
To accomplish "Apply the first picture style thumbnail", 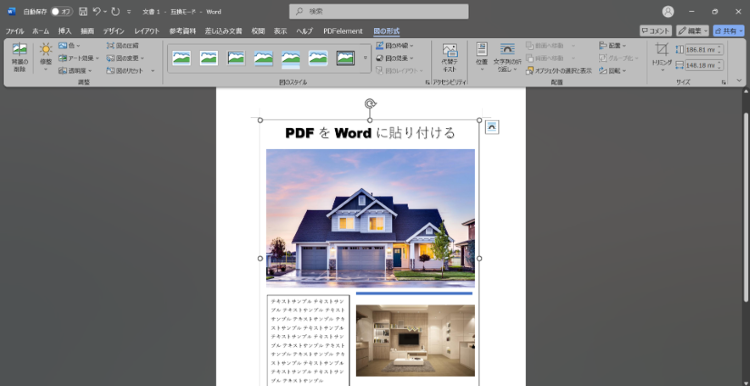I will (181, 58).
